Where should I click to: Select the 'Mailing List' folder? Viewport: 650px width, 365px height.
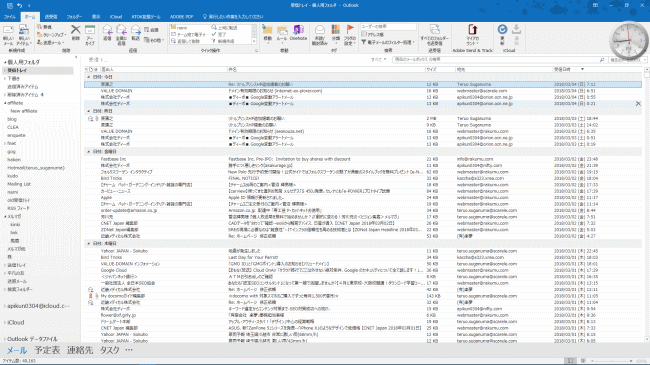pos(19,184)
